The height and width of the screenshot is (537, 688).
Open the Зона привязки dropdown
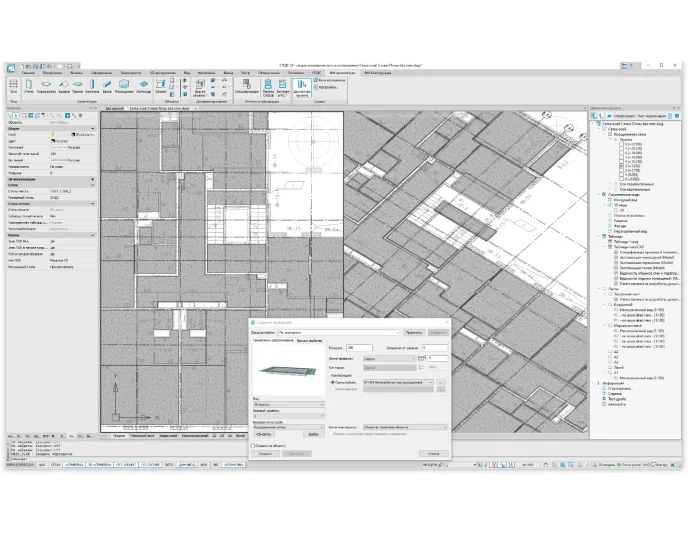(x=388, y=357)
